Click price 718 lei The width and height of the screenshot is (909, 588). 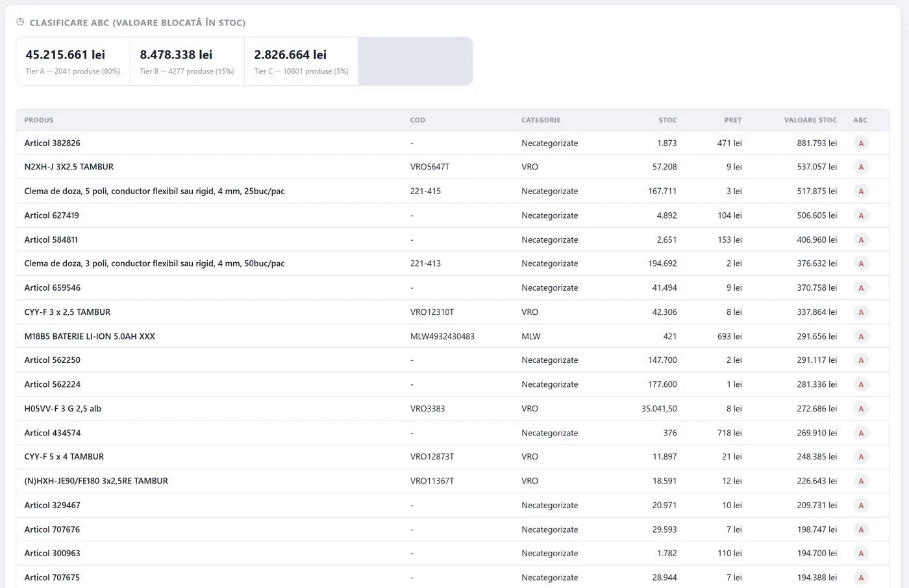tap(729, 433)
